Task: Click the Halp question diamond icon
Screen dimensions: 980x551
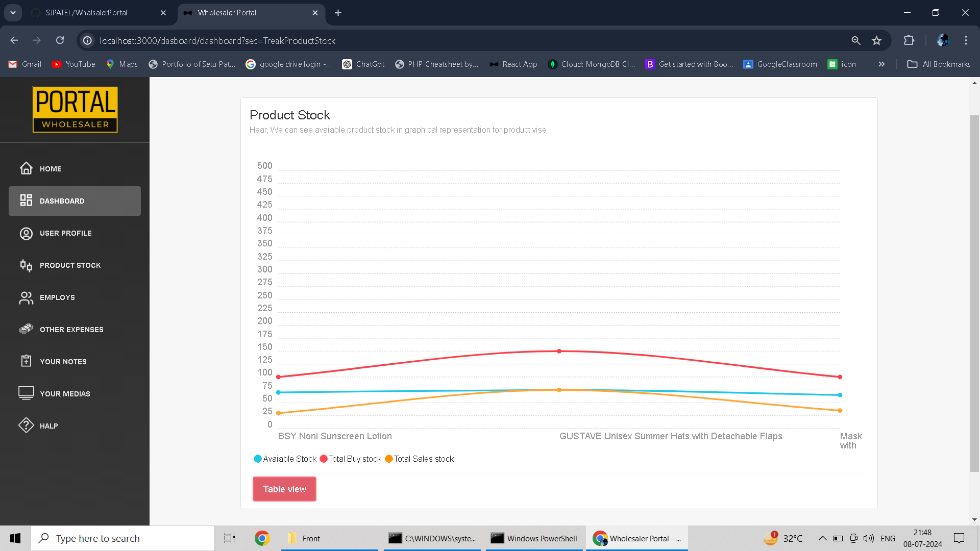Action: click(x=26, y=425)
